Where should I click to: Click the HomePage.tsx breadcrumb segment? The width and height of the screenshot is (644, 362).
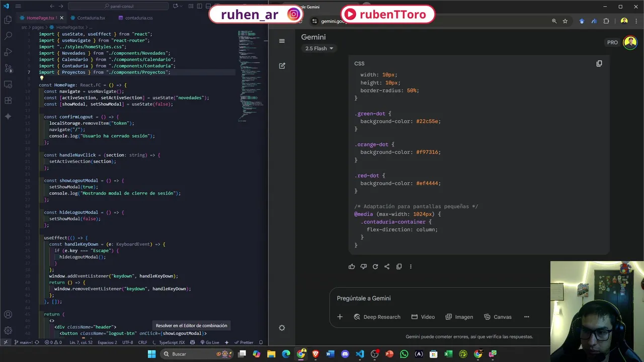[70, 27]
